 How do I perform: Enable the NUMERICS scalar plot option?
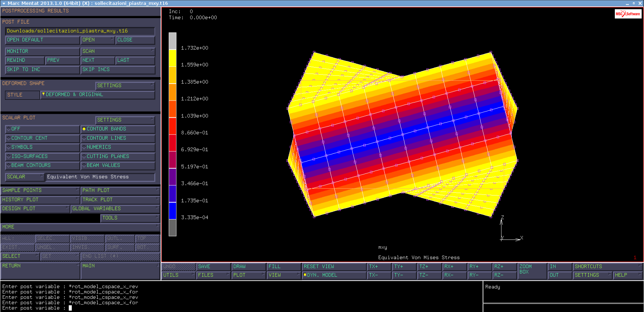tap(117, 147)
